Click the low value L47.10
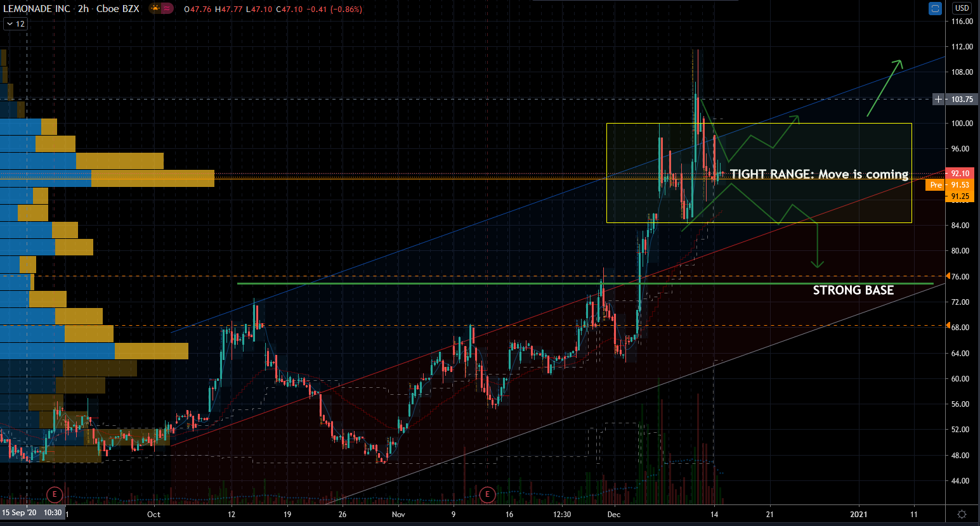 pyautogui.click(x=259, y=10)
